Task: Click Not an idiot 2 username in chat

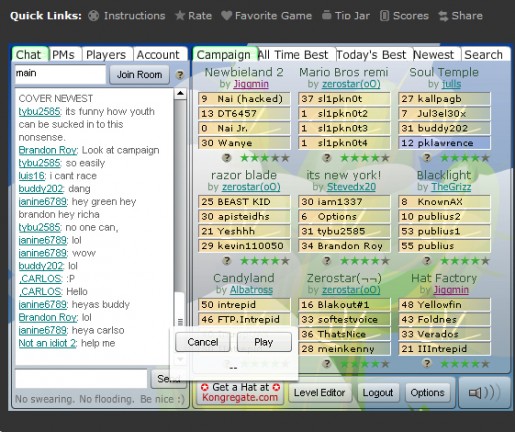Action: click(47, 343)
